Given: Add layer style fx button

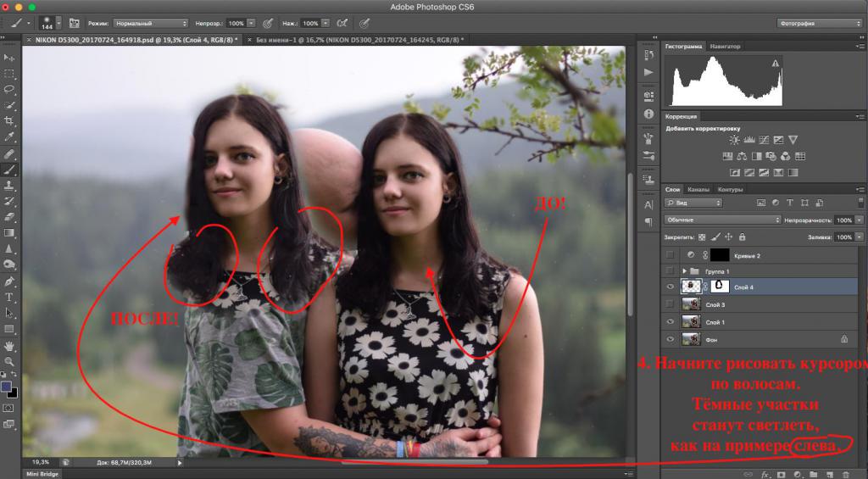Looking at the screenshot, I should (765, 475).
